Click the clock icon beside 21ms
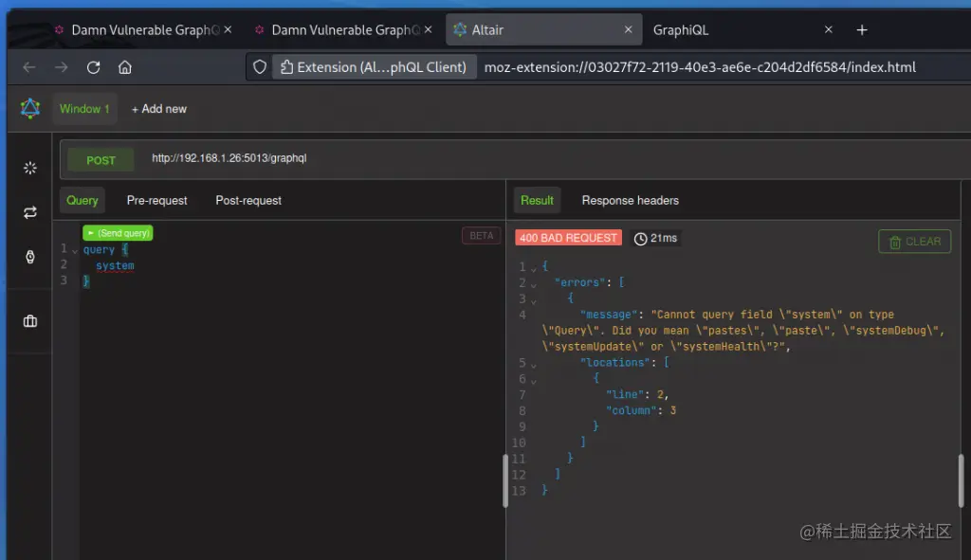971x560 pixels. 640,239
